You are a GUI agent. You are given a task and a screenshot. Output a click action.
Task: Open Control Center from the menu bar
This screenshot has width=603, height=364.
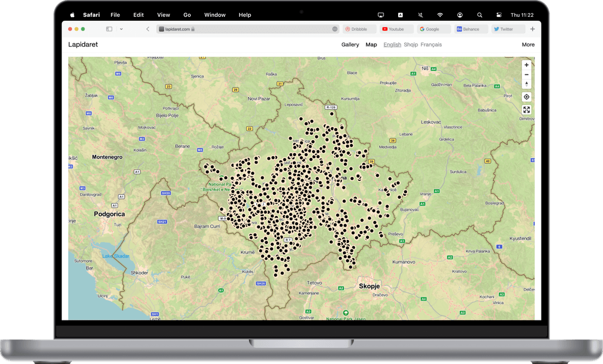[499, 15]
